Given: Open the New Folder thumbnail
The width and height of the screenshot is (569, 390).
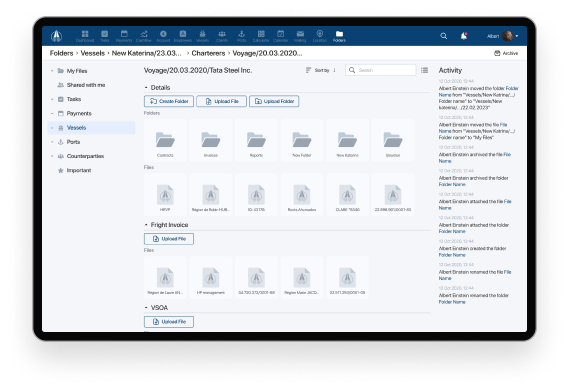Looking at the screenshot, I should (302, 141).
